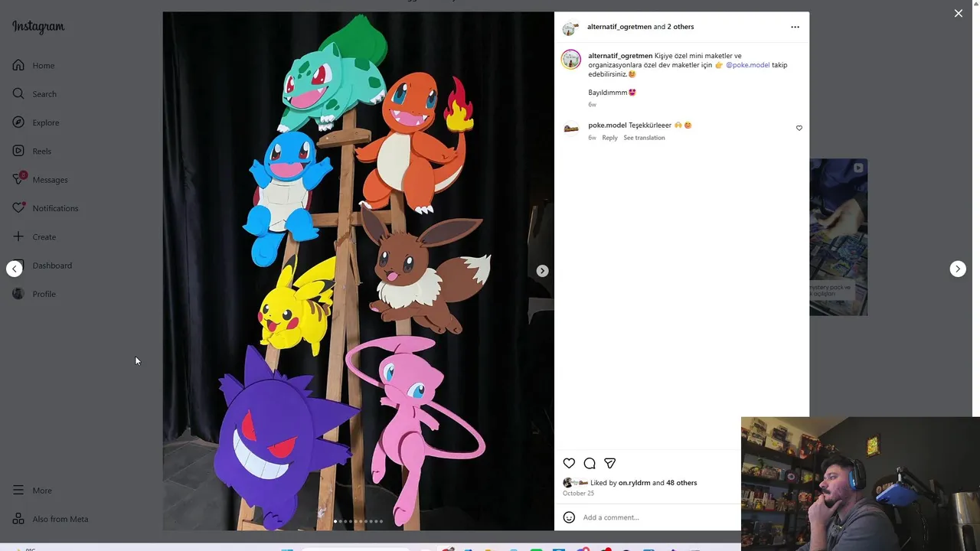Click caption's 6w timestamp
The height and width of the screenshot is (551, 980).
point(593,105)
